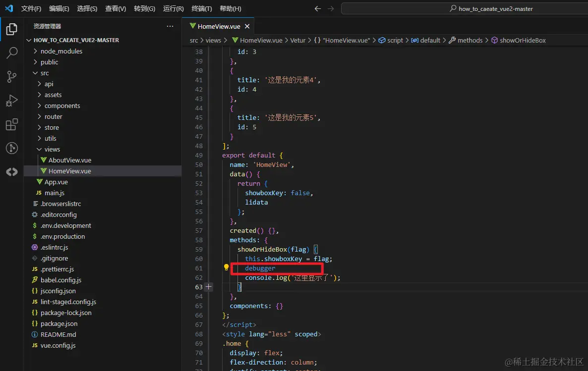Go forward with the right arrow
Screen dimensions: 588x371
click(330, 8)
